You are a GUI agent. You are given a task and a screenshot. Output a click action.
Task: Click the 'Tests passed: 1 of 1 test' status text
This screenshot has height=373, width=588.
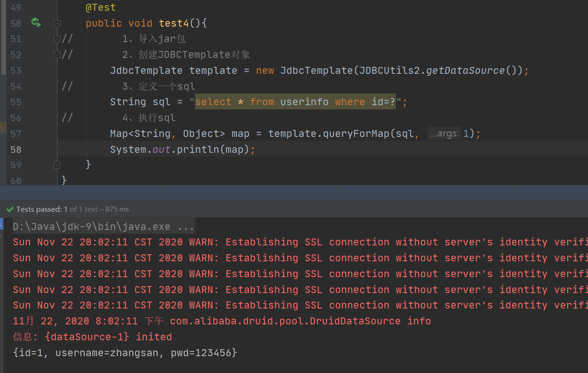[x=73, y=209]
